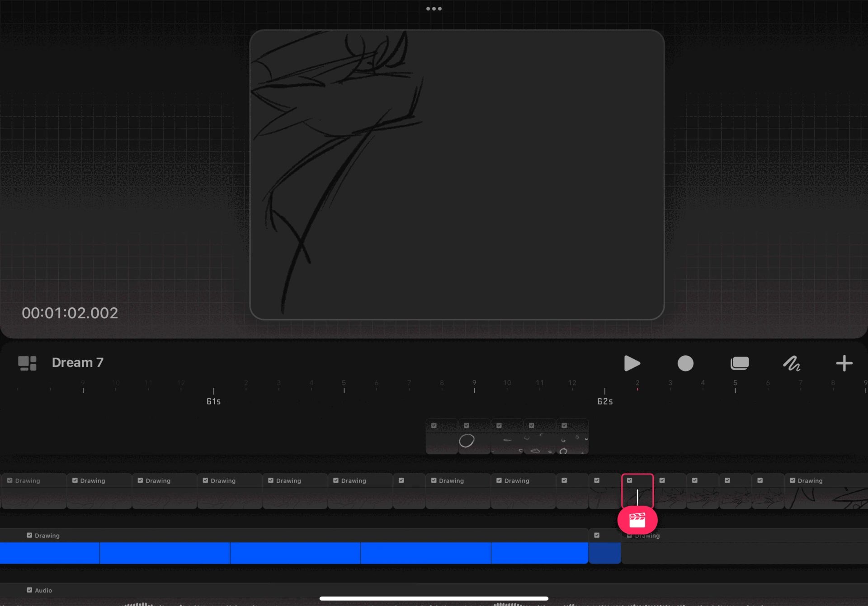
Task: Open the gallery grid icon next to Dream 7
Action: 27,362
